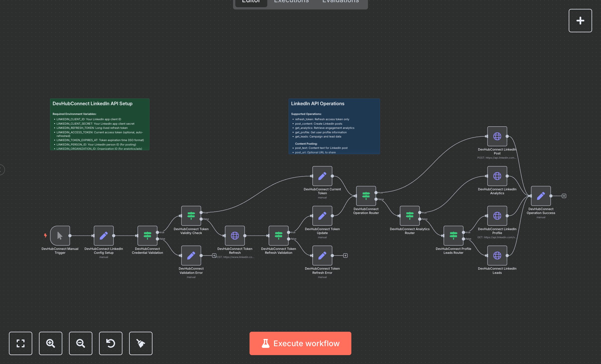
Task: Open the DevHubConnect LinkedIn Analytics node
Action: tap(497, 176)
